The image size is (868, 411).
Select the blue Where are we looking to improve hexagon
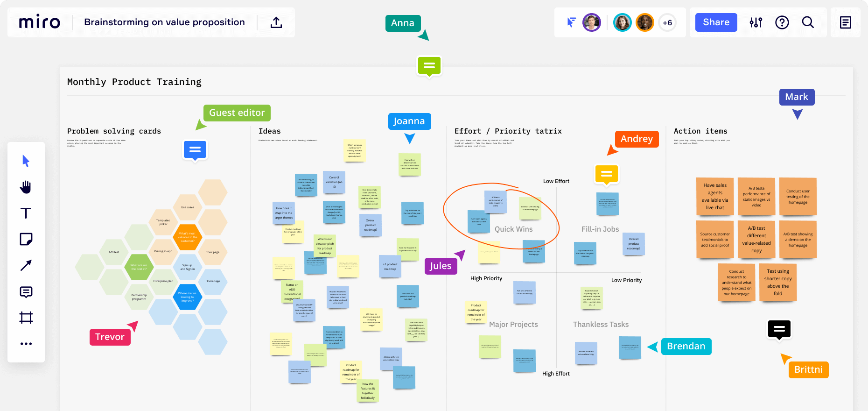click(188, 297)
